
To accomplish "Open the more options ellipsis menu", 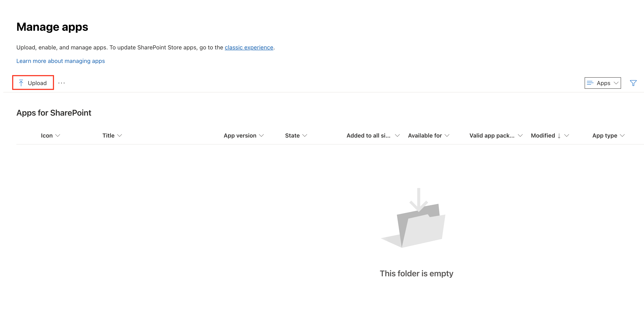I will (61, 83).
